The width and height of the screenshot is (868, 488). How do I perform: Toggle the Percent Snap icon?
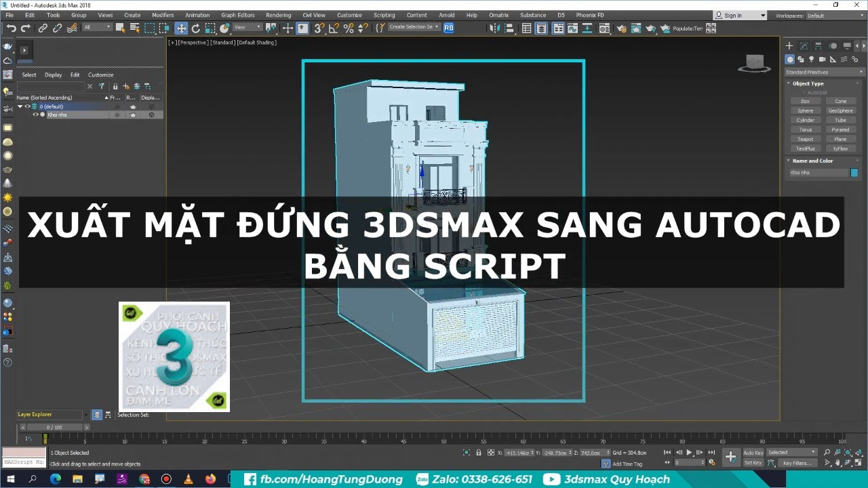click(349, 28)
